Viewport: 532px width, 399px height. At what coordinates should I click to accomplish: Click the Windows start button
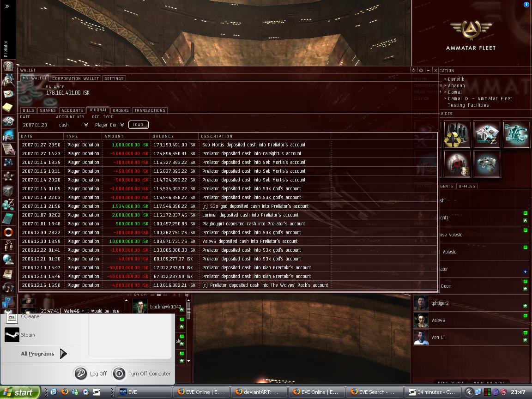[x=20, y=392]
